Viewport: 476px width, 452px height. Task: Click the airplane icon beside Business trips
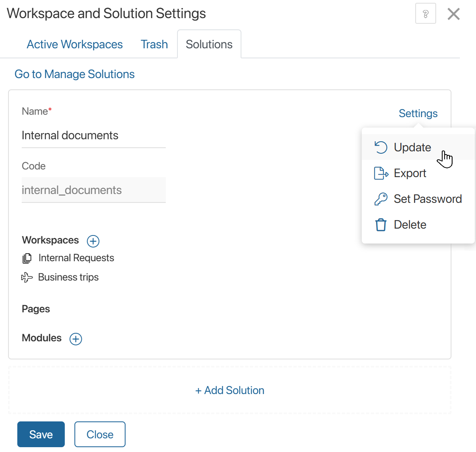click(x=26, y=277)
